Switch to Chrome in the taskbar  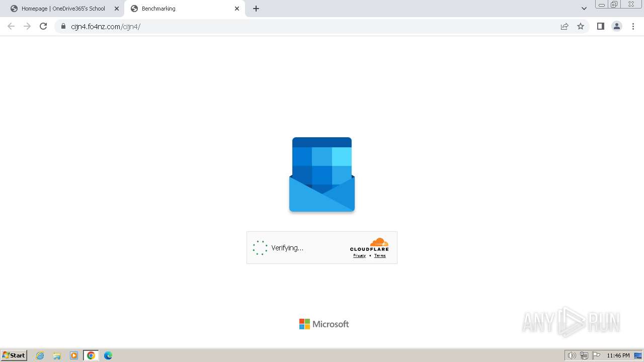(x=91, y=355)
